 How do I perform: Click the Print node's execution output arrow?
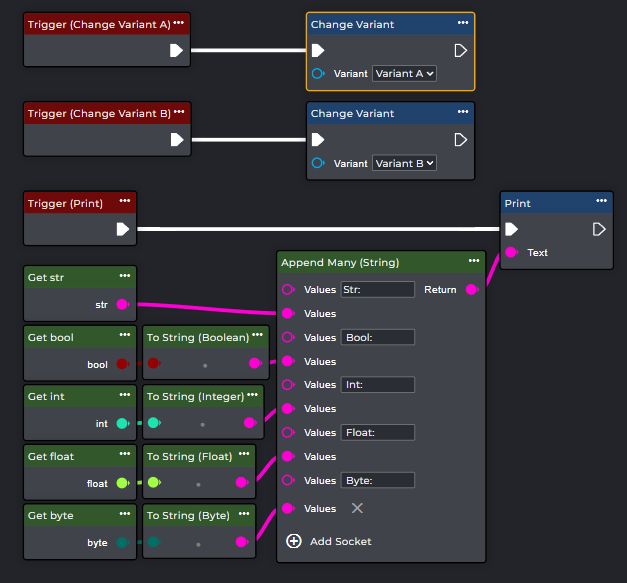599,229
